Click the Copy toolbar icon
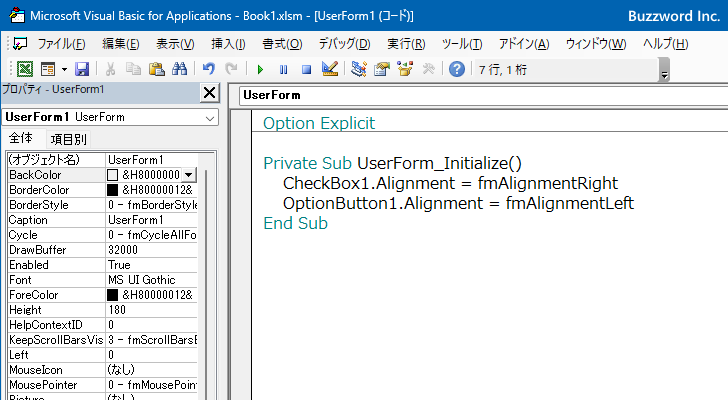The image size is (728, 400). tap(133, 69)
